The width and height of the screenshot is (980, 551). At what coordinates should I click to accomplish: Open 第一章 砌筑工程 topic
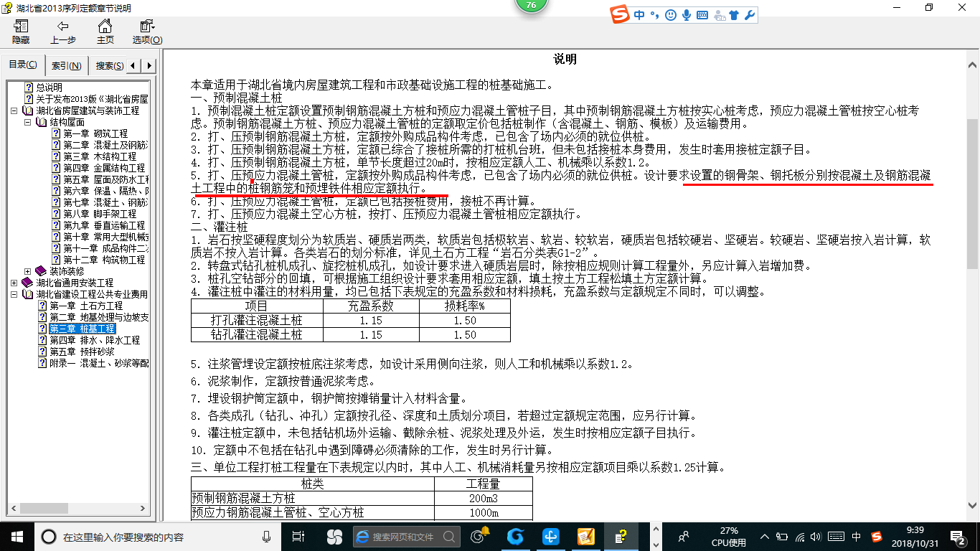pos(95,133)
